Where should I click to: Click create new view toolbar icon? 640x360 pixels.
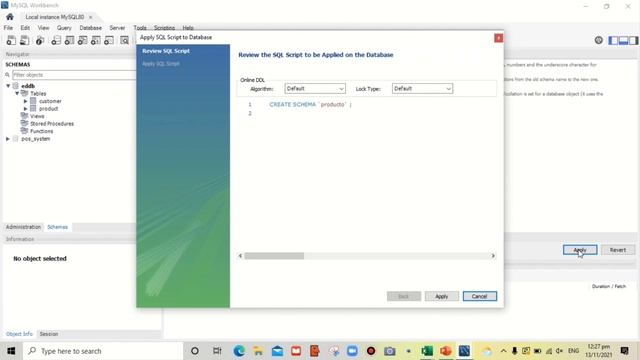[82, 40]
